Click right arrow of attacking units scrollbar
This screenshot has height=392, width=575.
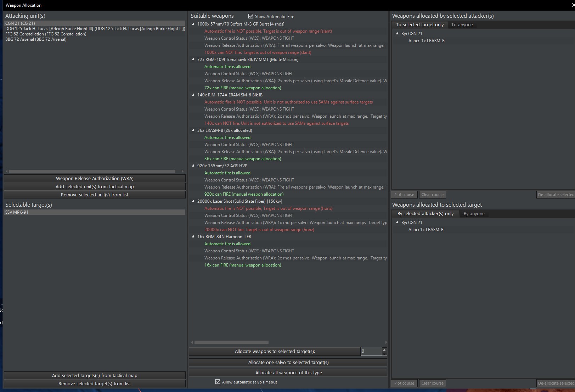[x=182, y=172]
